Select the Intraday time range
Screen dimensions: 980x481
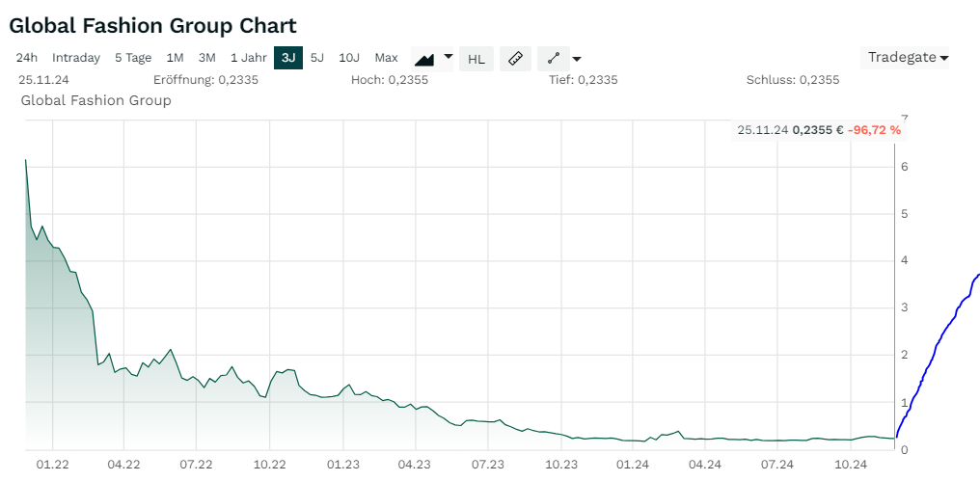(76, 58)
